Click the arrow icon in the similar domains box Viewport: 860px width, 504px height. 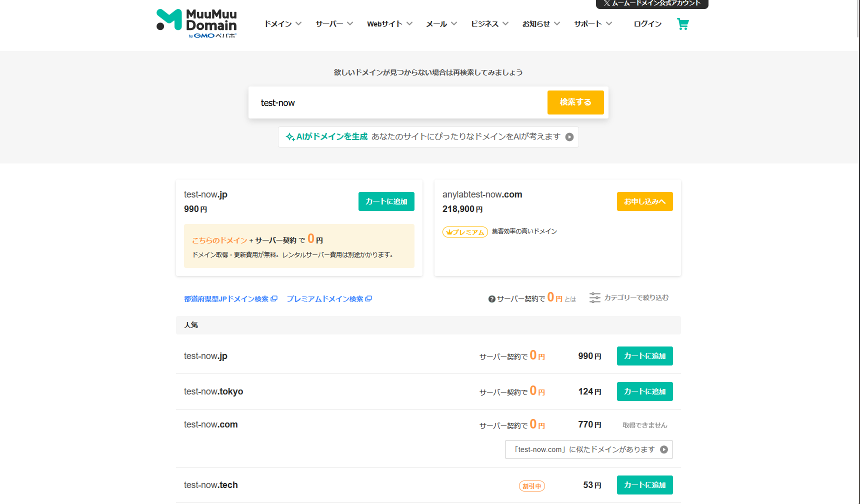[664, 449]
